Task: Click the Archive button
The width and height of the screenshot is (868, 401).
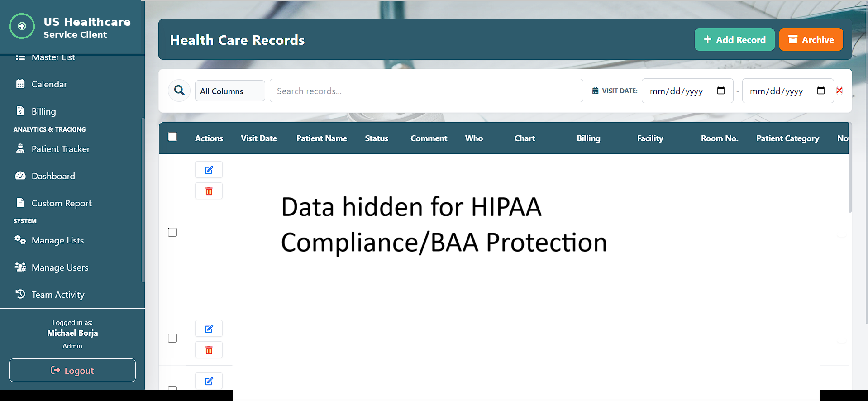Action: coord(811,40)
